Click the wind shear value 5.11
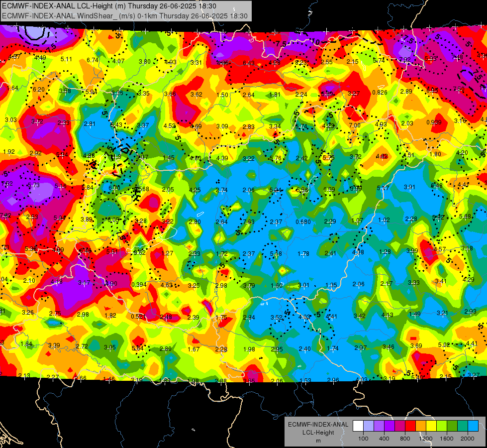The image size is (487, 448). coord(66,59)
